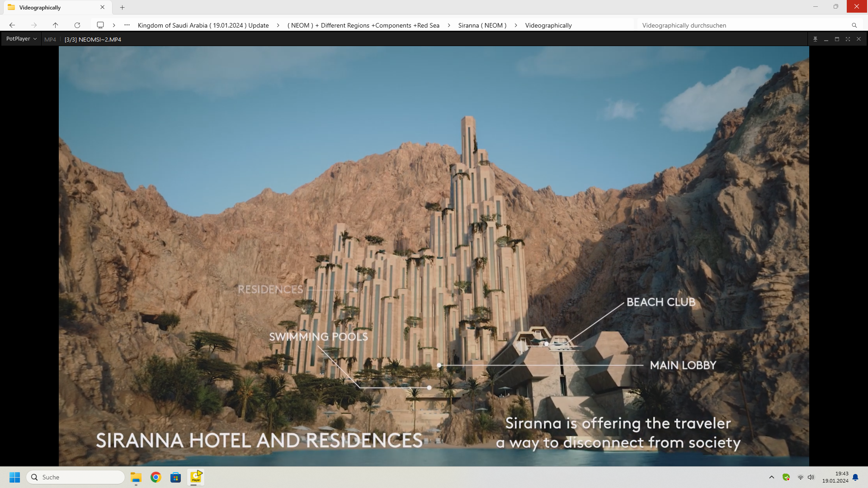
Task: Go back in File Explorer
Action: coord(12,25)
